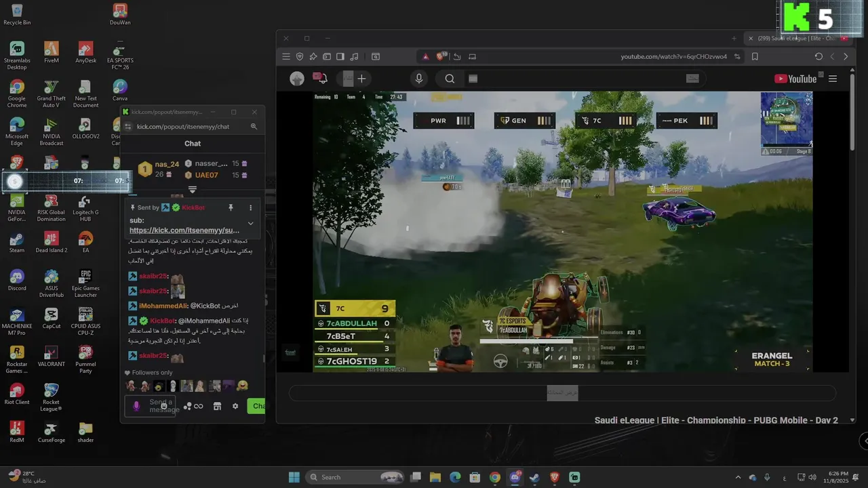
Task: Open the pinned message three-dots menu
Action: pyautogui.click(x=250, y=207)
